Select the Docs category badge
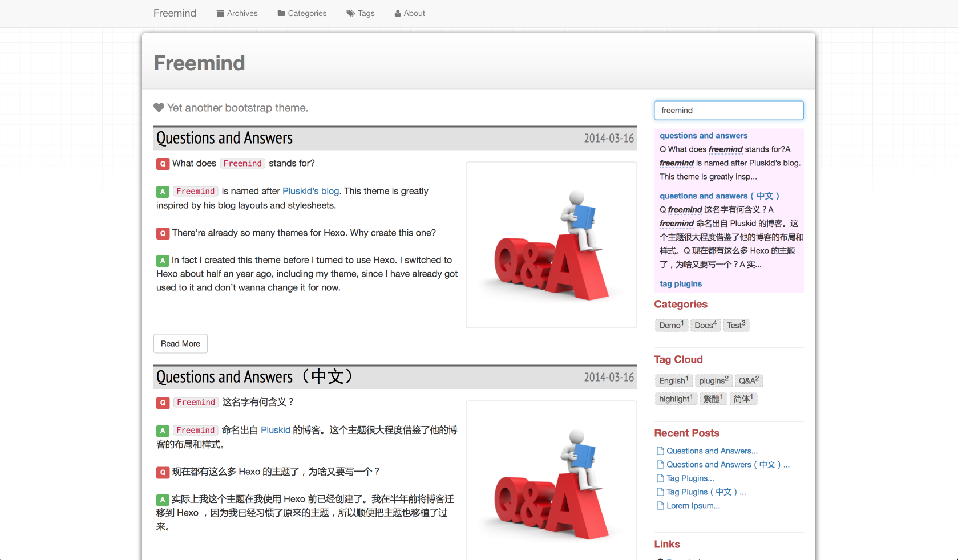 (x=705, y=325)
